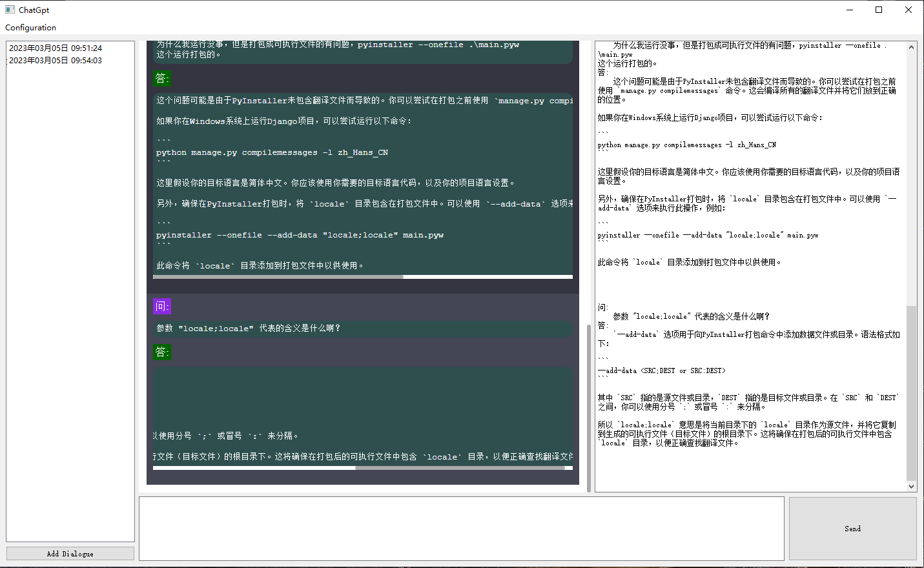924x568 pixels.
Task: Click the Add Dialogue button
Action: pos(70,554)
